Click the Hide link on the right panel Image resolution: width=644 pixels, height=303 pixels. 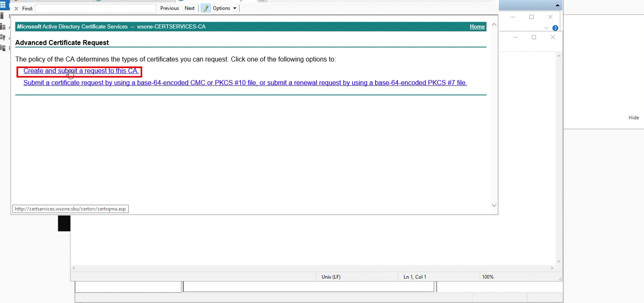[x=633, y=118]
